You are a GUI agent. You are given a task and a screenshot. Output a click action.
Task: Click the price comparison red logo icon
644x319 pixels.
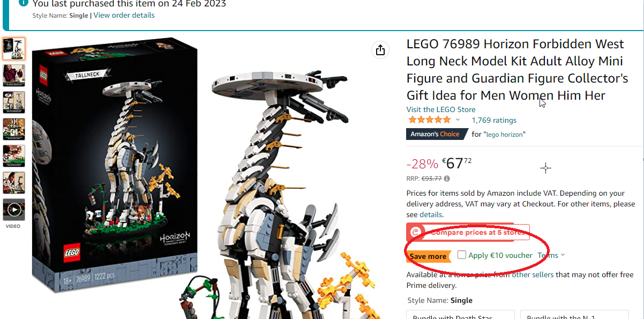(416, 232)
